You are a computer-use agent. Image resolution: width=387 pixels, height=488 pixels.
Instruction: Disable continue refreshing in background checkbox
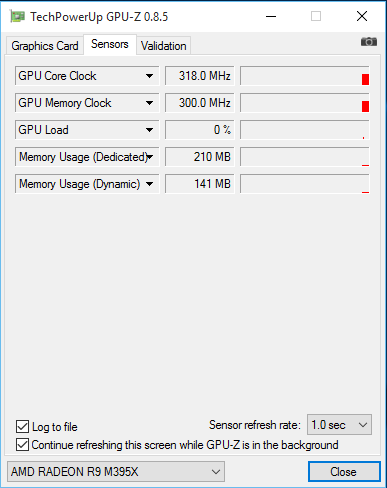tap(22, 445)
